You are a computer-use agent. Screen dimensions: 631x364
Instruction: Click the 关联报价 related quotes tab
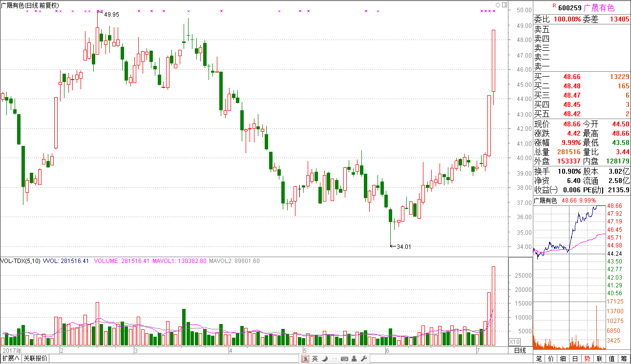click(x=36, y=359)
